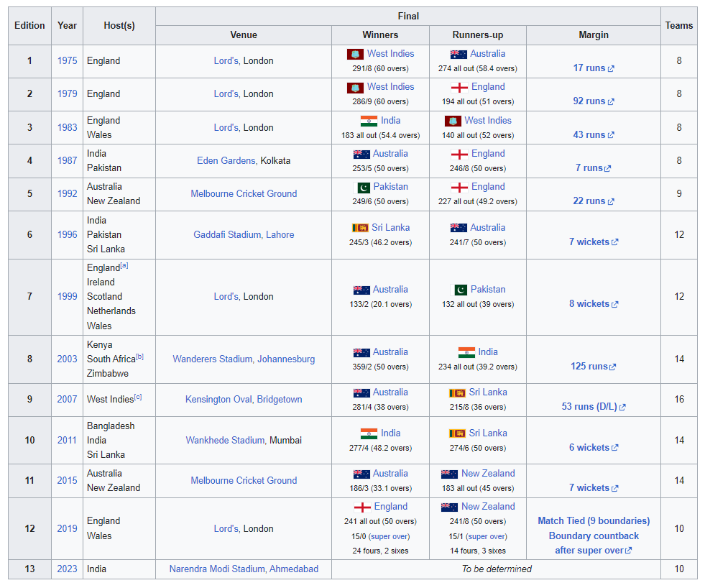Viewport: 705px width, 588px height.
Task: Click Australia flag in 1975 runners-up cell
Action: (x=459, y=55)
